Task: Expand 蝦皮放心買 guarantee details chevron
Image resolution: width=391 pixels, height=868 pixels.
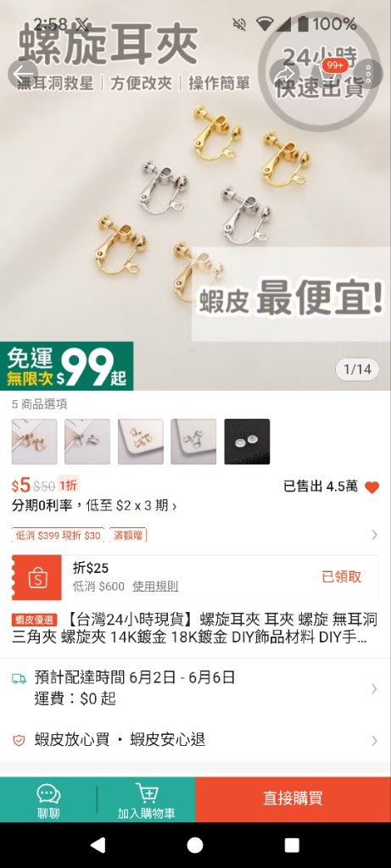Action: pyautogui.click(x=374, y=740)
